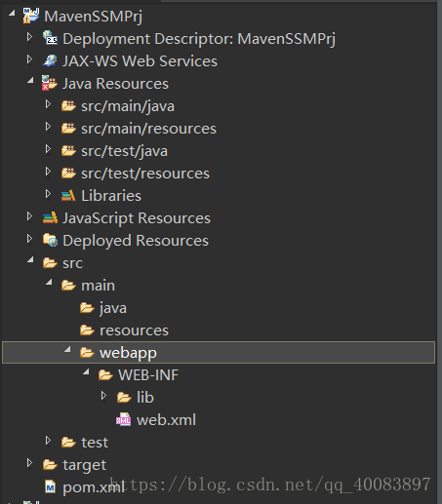This screenshot has width=442, height=504.
Task: Click the JAX-WS Web Services icon
Action: click(x=50, y=60)
